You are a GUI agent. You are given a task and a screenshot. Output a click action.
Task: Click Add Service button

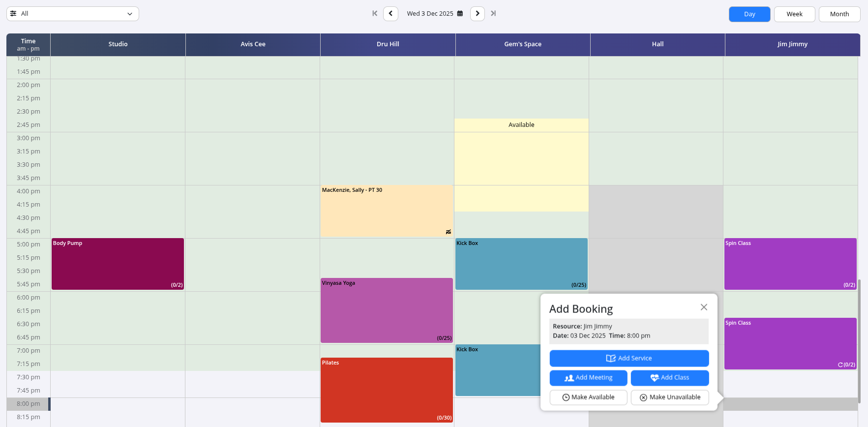629,358
